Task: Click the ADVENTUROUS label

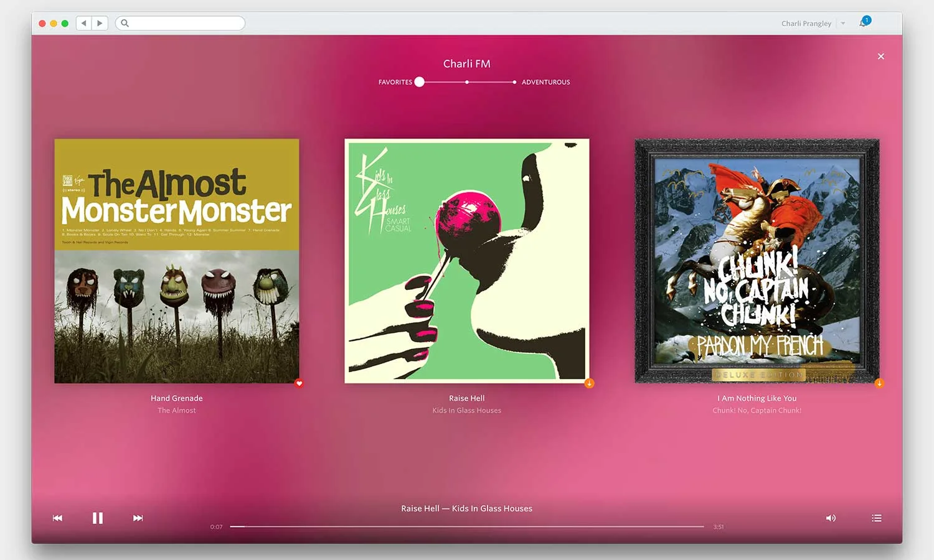Action: pyautogui.click(x=545, y=82)
